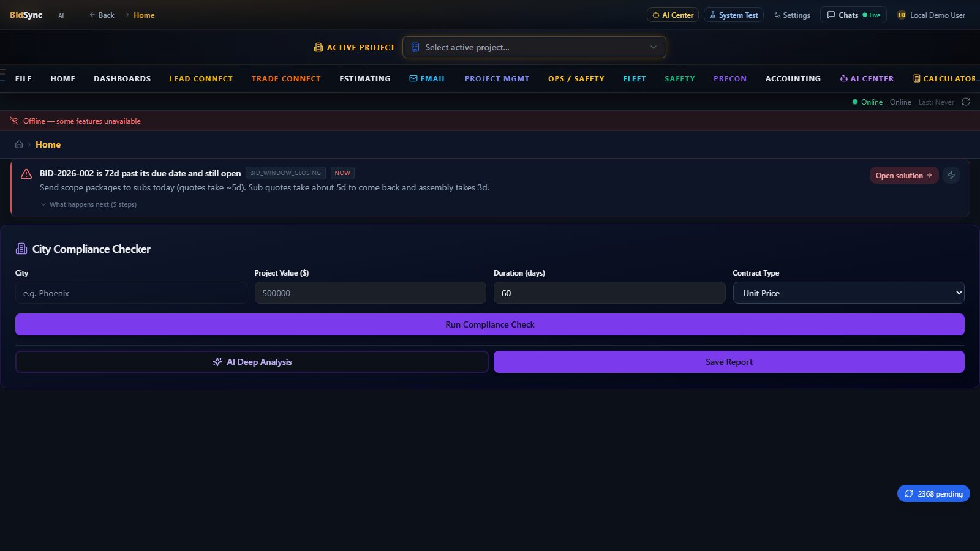Click the sync refresh icon beside Last: Never
The image size is (980, 551).
point(966,102)
